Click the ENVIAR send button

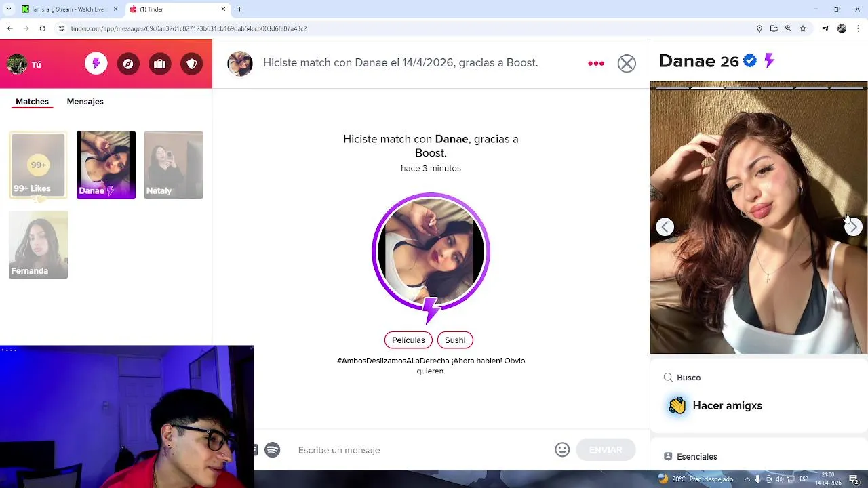pos(606,449)
